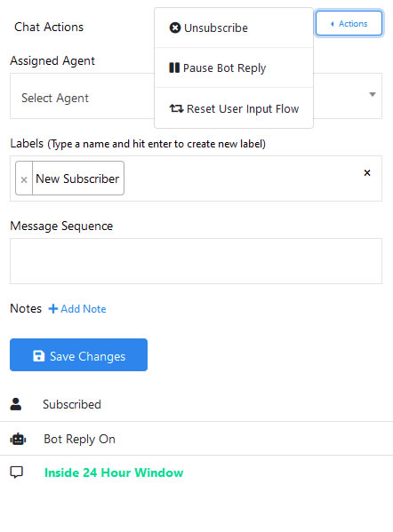Click the reset retweet arrows icon
The width and height of the screenshot is (393, 532).
click(176, 108)
